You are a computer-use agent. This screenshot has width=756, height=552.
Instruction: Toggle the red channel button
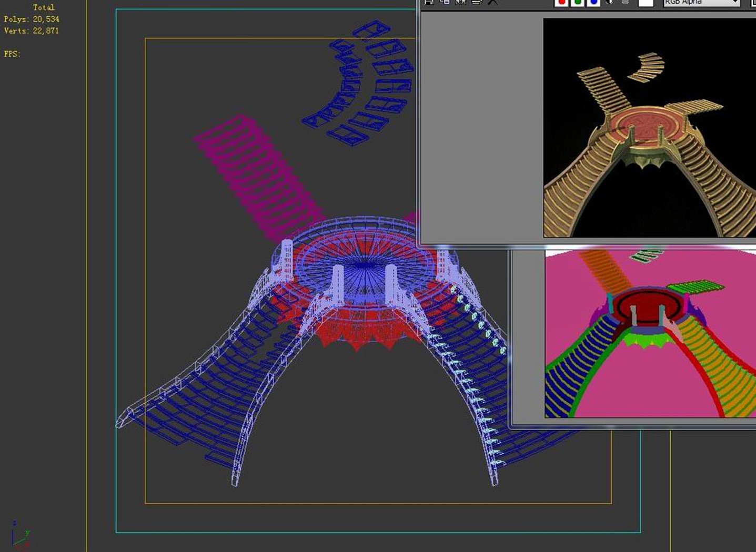click(x=561, y=2)
